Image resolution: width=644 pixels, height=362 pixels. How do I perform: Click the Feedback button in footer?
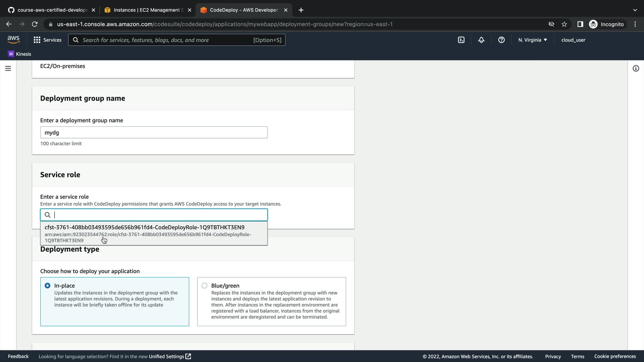point(18,356)
